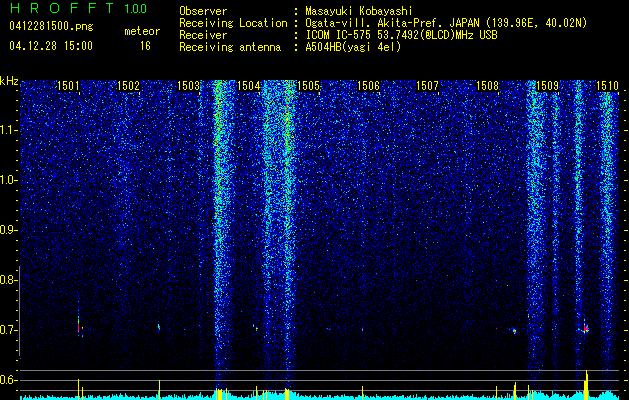
Task: Click the Receiving antenna label
Action: click(230, 47)
